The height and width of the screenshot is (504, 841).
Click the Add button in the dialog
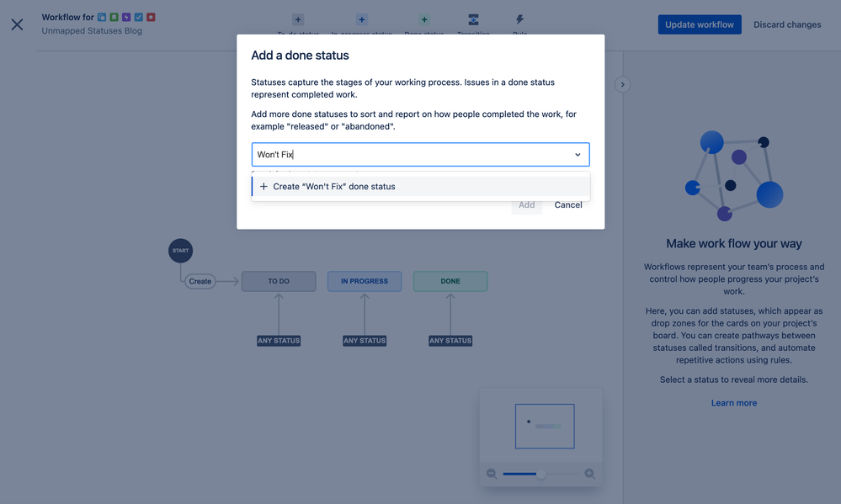tap(526, 204)
